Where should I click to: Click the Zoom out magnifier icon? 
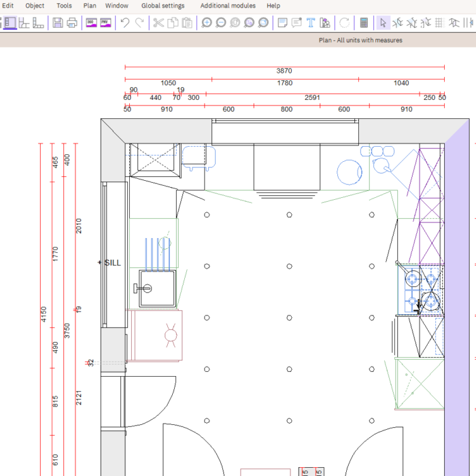pyautogui.click(x=221, y=23)
